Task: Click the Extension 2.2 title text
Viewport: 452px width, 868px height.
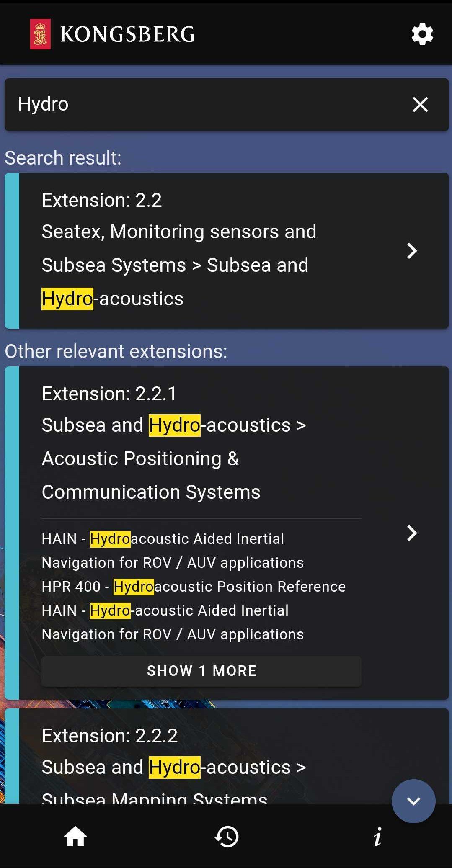Action: coord(102,200)
